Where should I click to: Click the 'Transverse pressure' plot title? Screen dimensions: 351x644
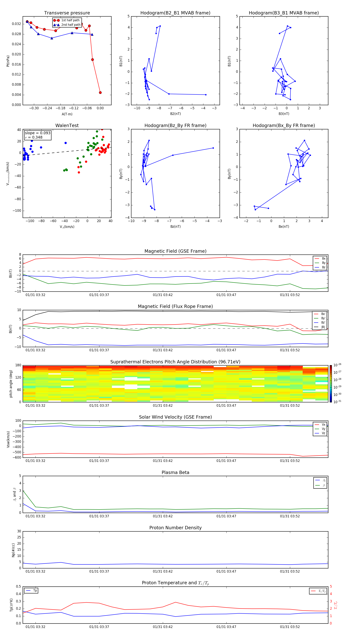67,13
